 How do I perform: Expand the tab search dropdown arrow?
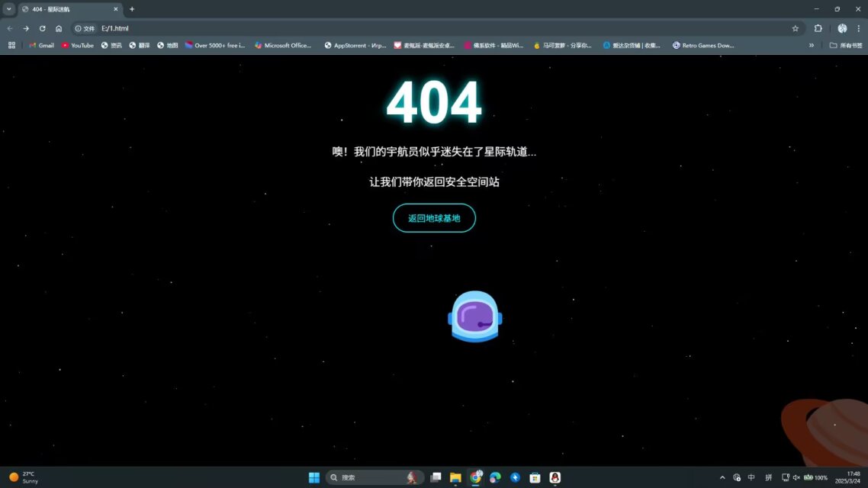9,9
